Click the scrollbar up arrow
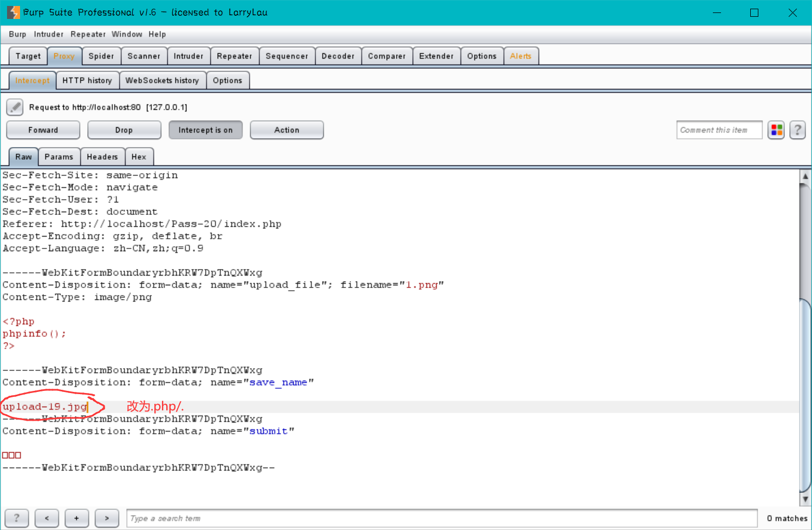The width and height of the screenshot is (812, 530). 805,176
